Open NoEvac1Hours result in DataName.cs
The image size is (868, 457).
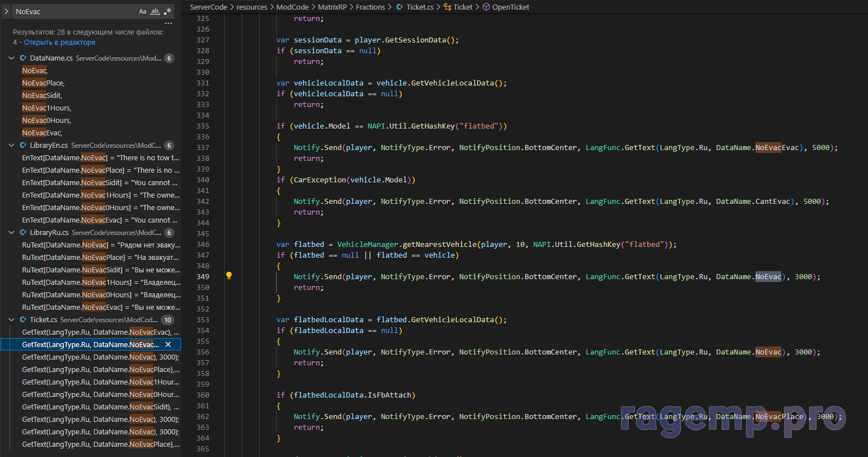pos(46,108)
